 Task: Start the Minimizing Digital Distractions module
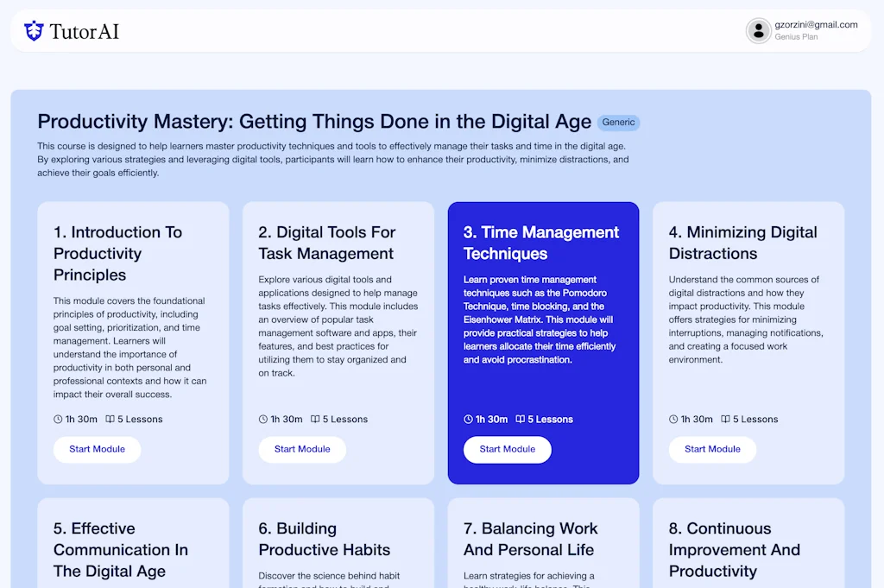pos(712,449)
